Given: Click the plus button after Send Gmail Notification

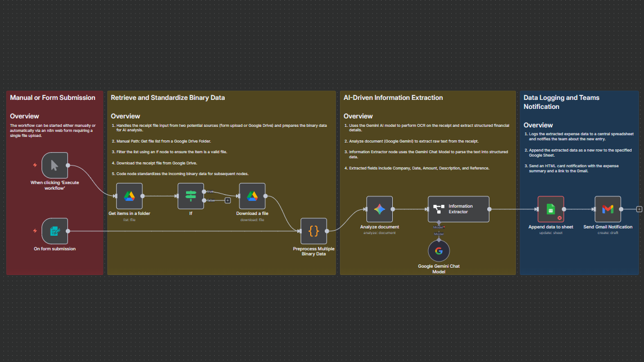Looking at the screenshot, I should [639, 209].
